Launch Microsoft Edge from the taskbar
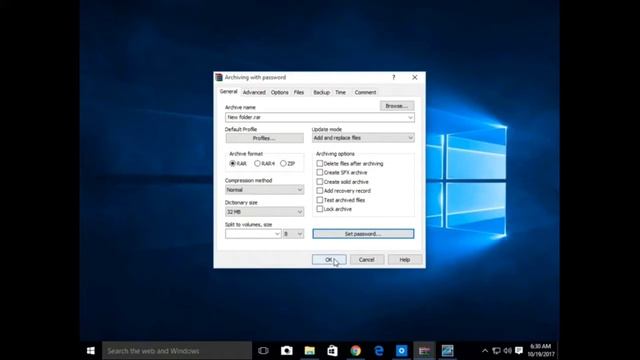Screen dimensions: 640x360 pos(379,351)
